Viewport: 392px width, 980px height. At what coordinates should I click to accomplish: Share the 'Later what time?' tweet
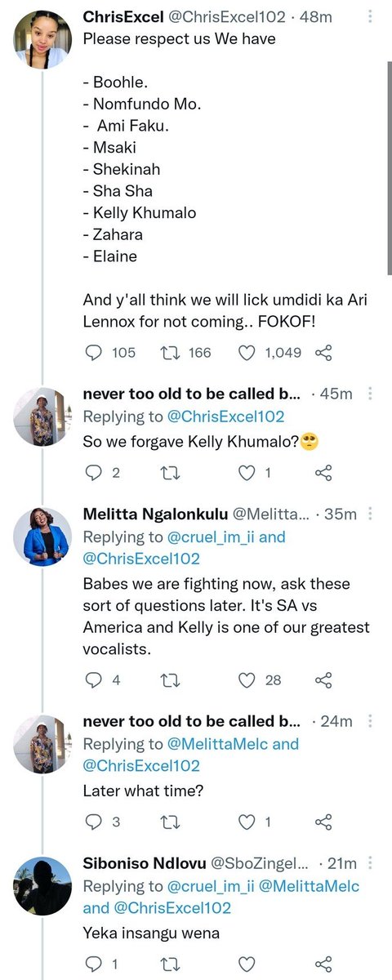tap(323, 822)
